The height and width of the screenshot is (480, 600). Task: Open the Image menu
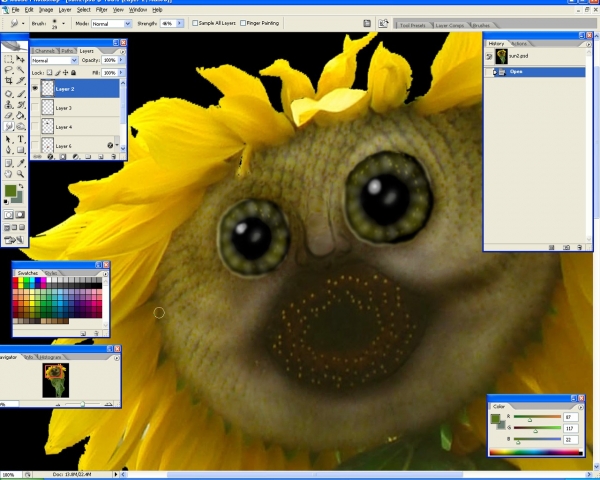(x=46, y=10)
